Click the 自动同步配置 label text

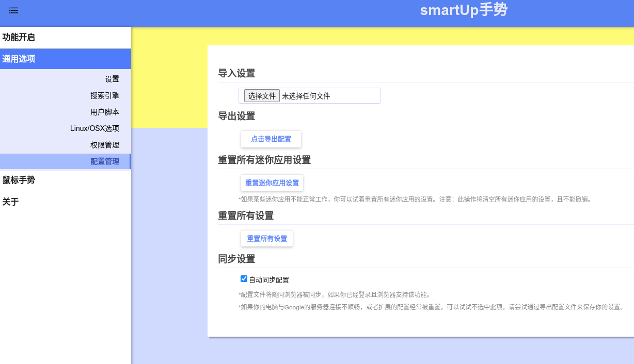(269, 280)
